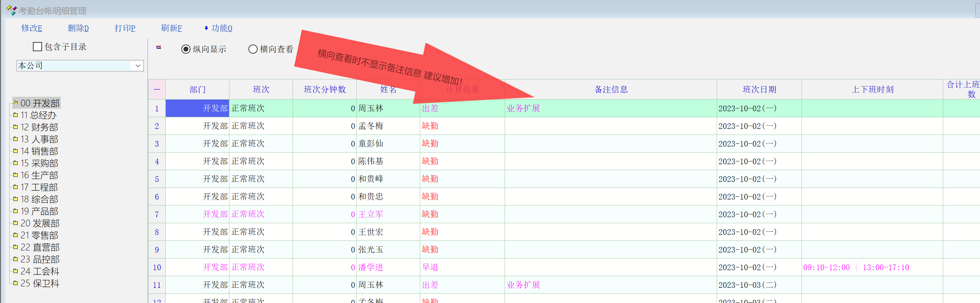Click the folder icon beside 11 总经办
This screenshot has width=980, height=303.
16,115
